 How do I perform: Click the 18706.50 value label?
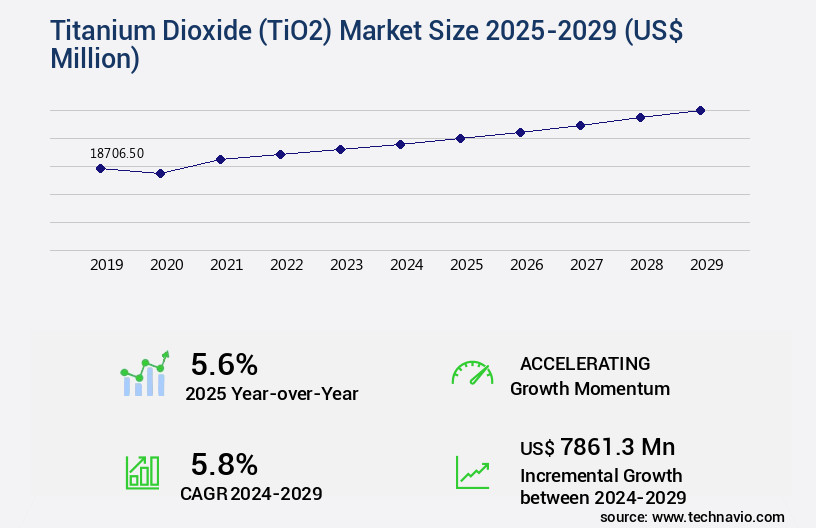point(117,153)
